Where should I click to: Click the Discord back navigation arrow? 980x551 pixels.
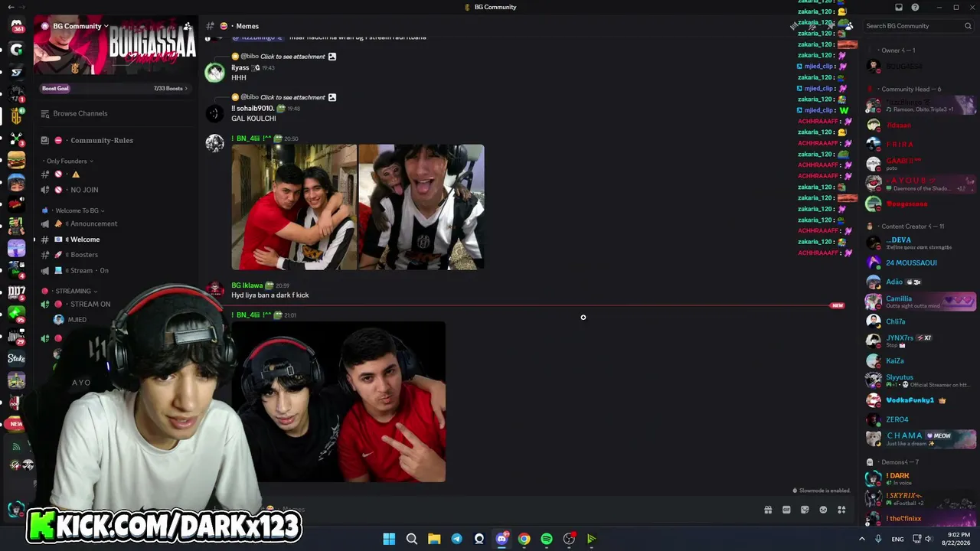click(x=11, y=8)
